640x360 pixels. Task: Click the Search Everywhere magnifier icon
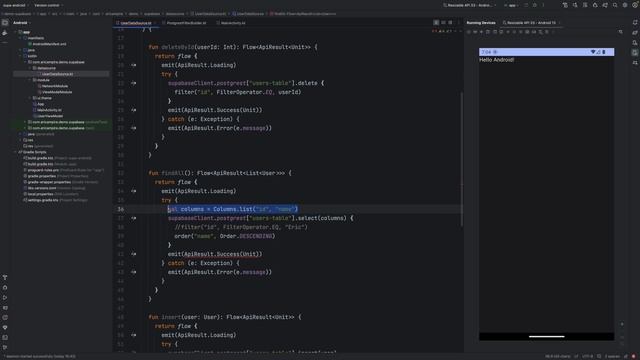tap(615, 5)
